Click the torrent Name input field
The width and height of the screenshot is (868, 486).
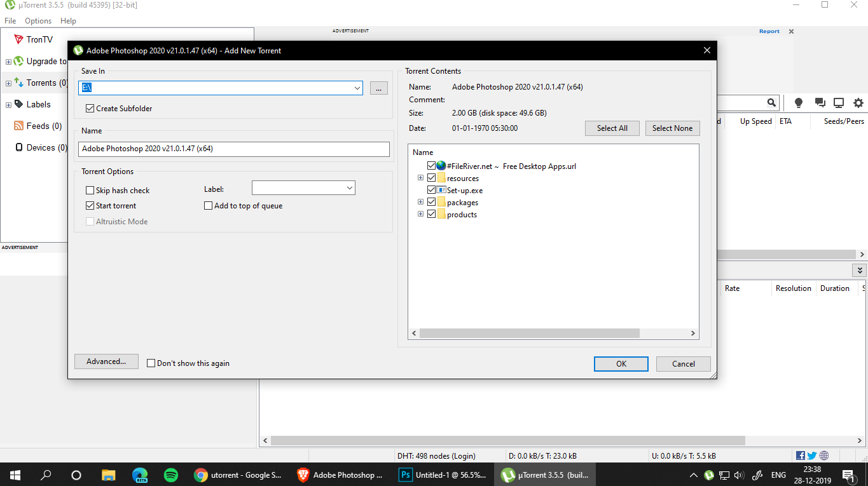click(234, 149)
